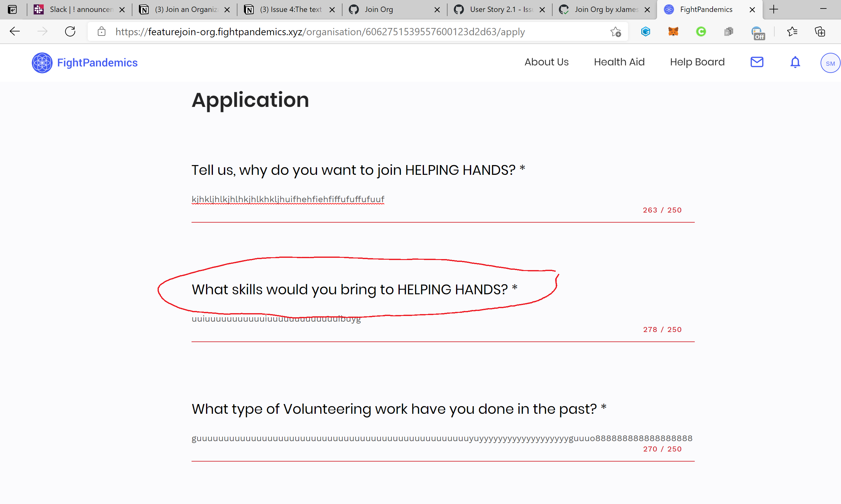Open the green Grammarly extension
Screen dimensions: 841x504
point(701,31)
